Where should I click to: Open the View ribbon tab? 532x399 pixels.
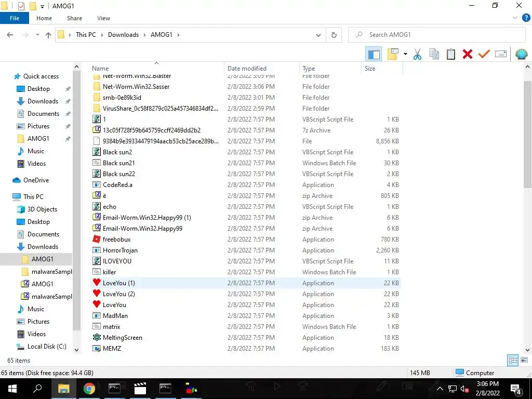point(103,18)
